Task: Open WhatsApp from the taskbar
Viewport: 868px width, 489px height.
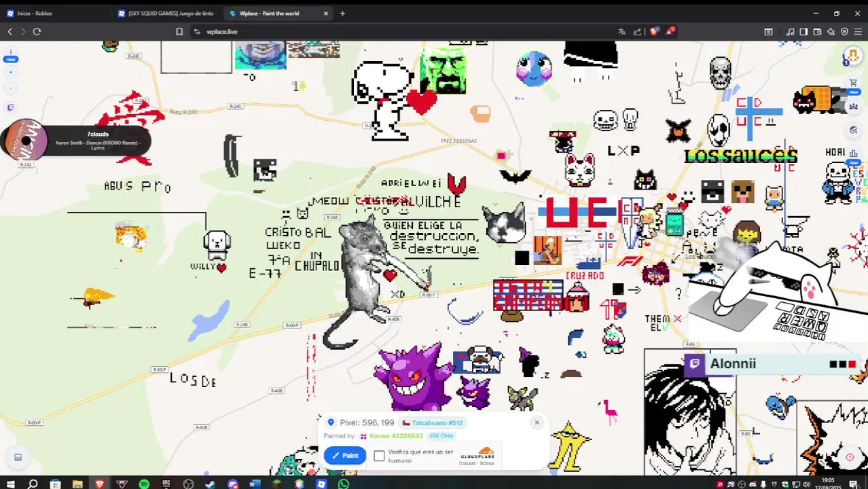Action: tap(343, 484)
